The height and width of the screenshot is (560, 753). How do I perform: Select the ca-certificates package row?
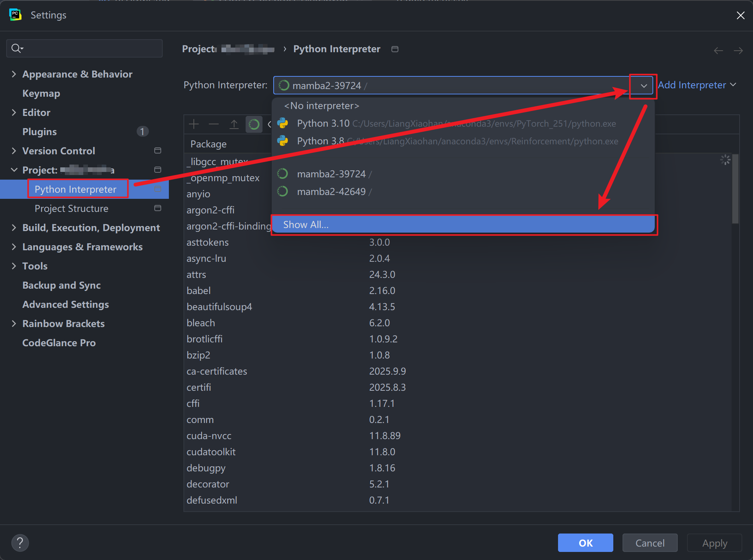(x=457, y=371)
